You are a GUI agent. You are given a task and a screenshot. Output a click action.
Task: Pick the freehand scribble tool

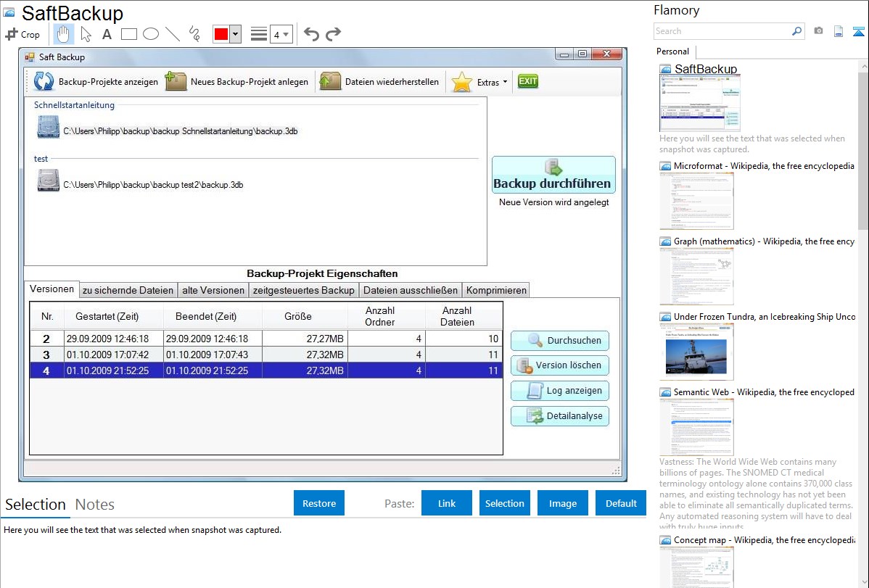[194, 34]
